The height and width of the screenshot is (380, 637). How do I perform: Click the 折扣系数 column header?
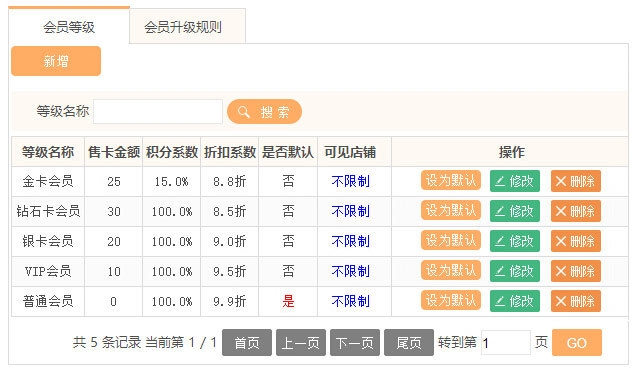click(x=230, y=152)
